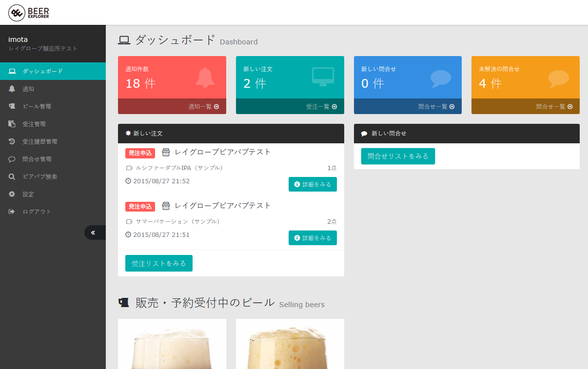Click the 問合せリストをみる button
Screen dimensions: 588x369
click(x=398, y=156)
